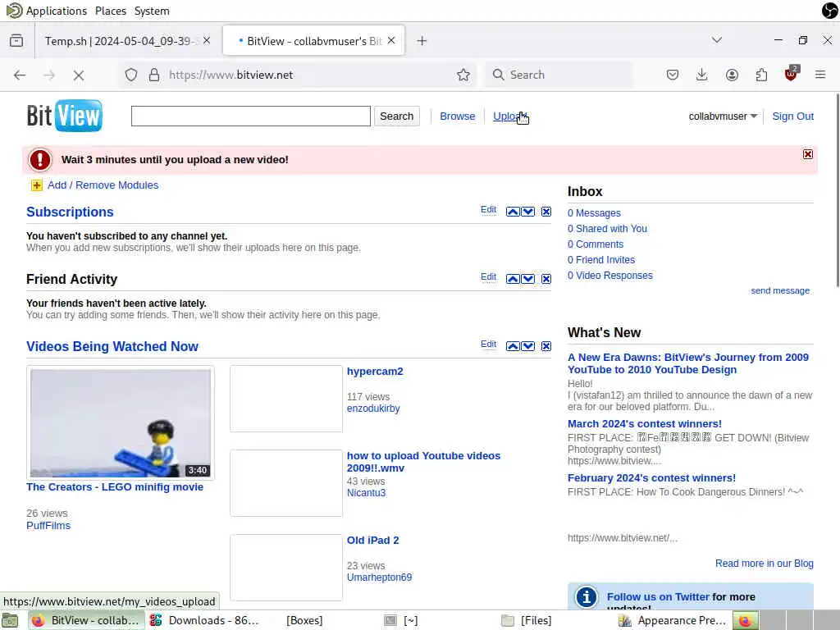Open the Firefox hamburger menu
The width and height of the screenshot is (840, 630).
tap(820, 75)
